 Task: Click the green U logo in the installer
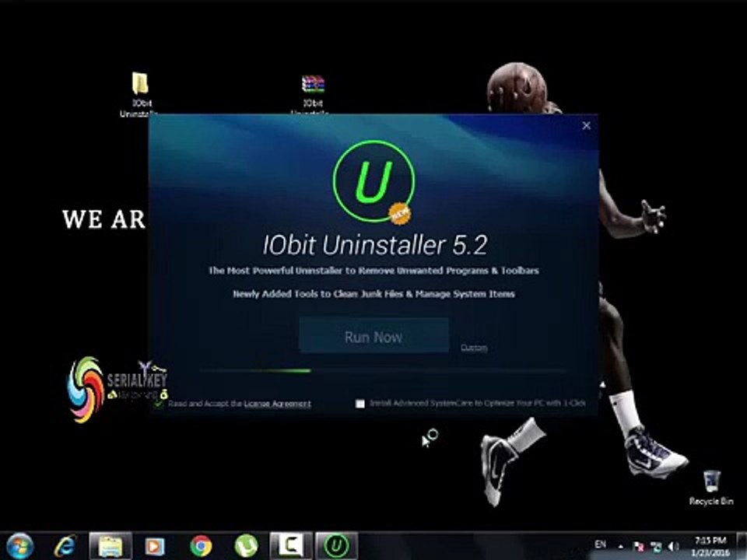tap(374, 181)
